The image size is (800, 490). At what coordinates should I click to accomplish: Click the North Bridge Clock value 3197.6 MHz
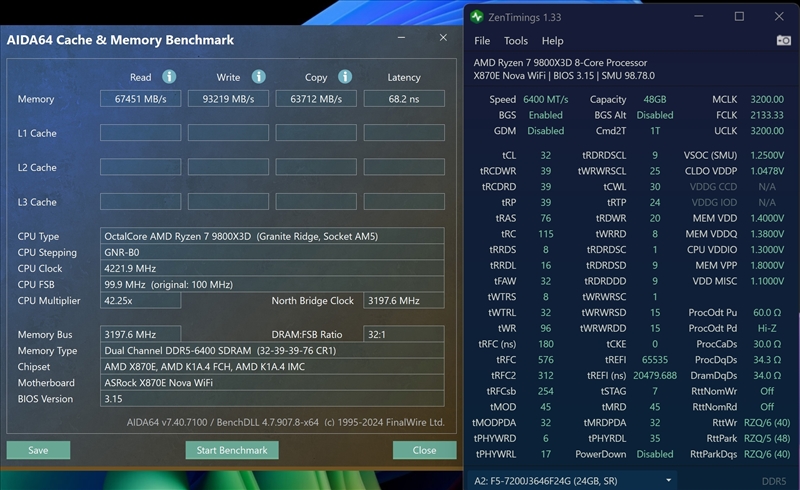(x=404, y=301)
